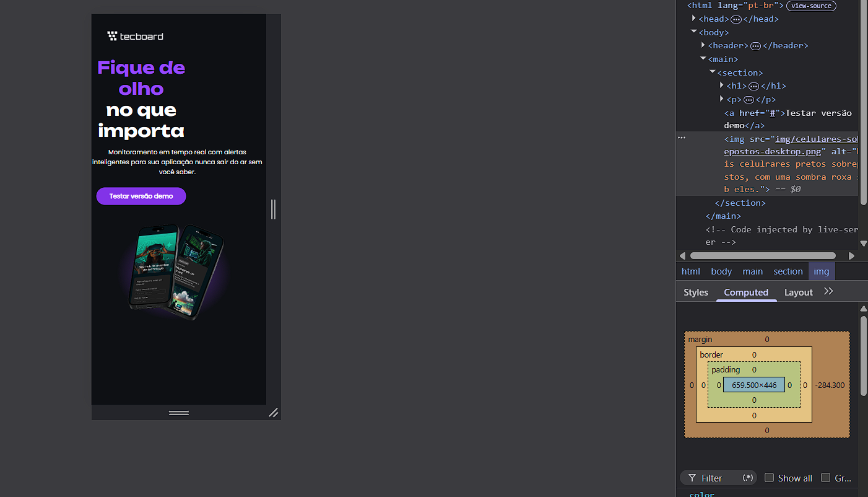868x497 pixels.
Task: Click the corner diagonal resize handle
Action: click(x=273, y=413)
